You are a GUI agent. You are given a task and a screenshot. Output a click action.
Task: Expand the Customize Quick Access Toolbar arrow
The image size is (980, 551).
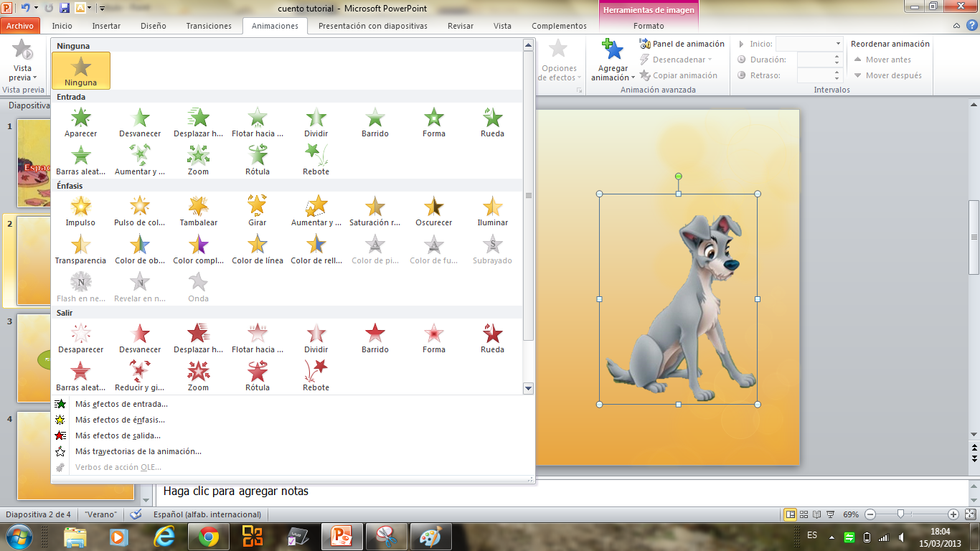click(x=102, y=8)
